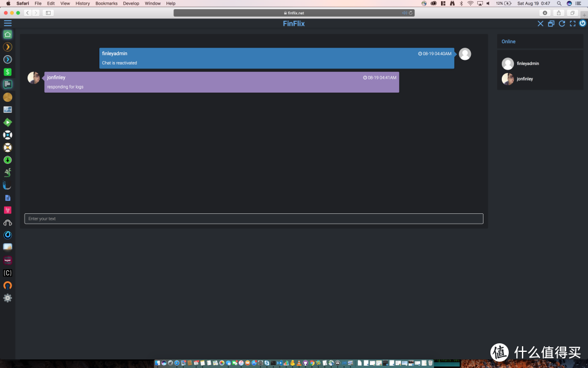Toggle the hamburger sidebar menu

pos(7,24)
